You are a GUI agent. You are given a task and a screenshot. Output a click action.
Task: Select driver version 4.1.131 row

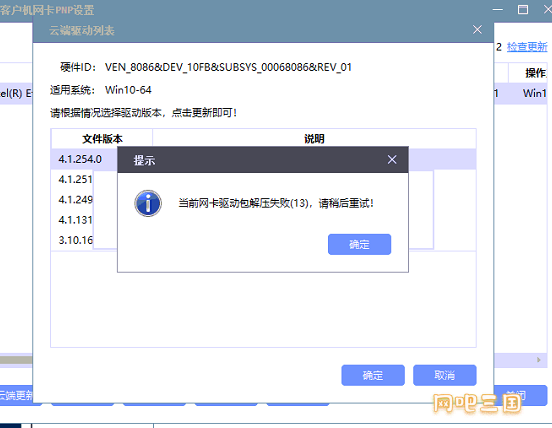coord(75,220)
